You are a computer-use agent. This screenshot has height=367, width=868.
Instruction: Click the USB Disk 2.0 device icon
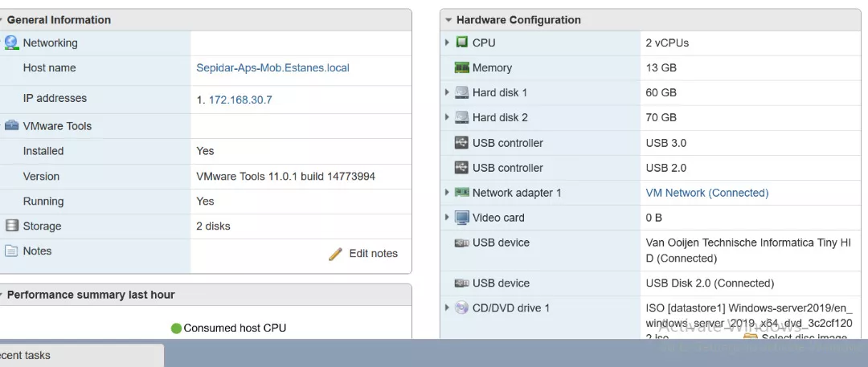coord(461,283)
